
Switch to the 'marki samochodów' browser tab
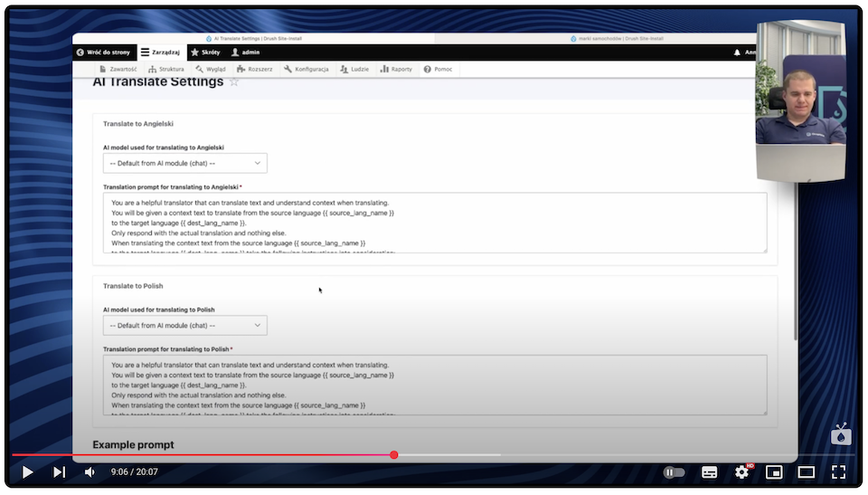coord(617,39)
